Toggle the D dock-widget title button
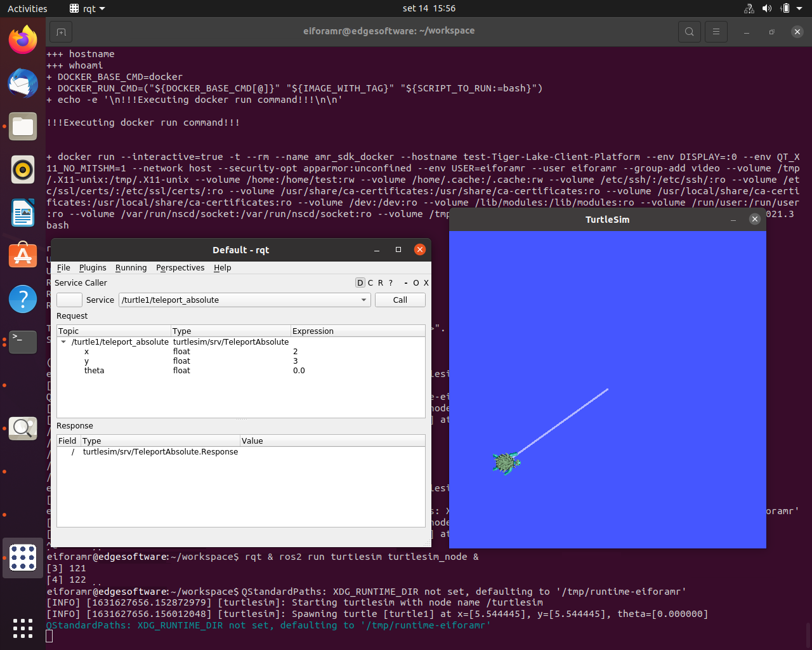Viewport: 812px width, 650px height. click(360, 283)
